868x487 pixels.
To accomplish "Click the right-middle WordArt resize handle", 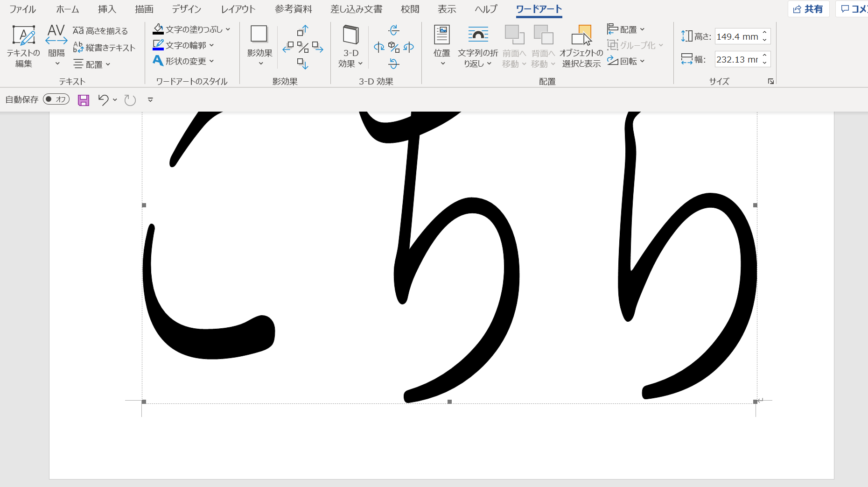I will coord(755,205).
